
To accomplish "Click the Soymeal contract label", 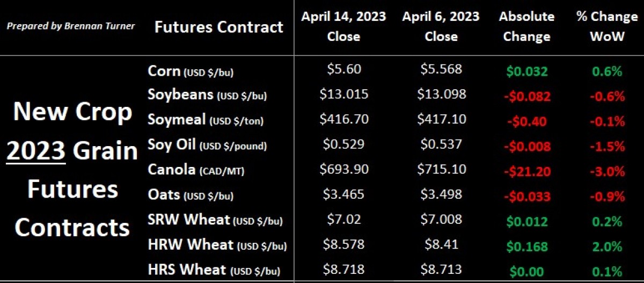I will pos(206,119).
